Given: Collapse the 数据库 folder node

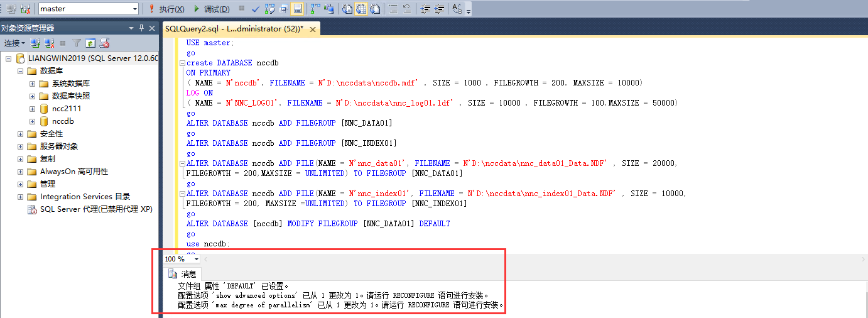Looking at the screenshot, I should (x=20, y=71).
